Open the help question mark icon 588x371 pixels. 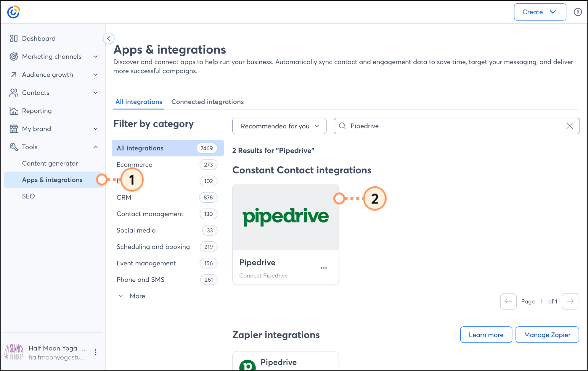point(577,12)
